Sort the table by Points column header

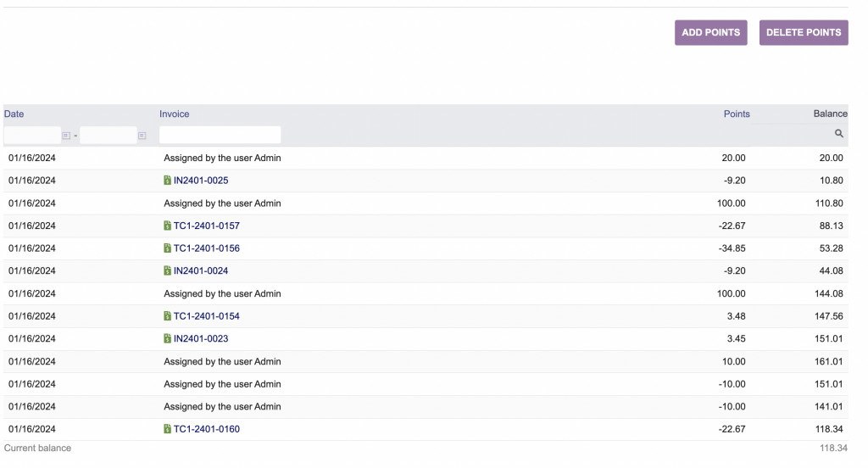(x=737, y=114)
